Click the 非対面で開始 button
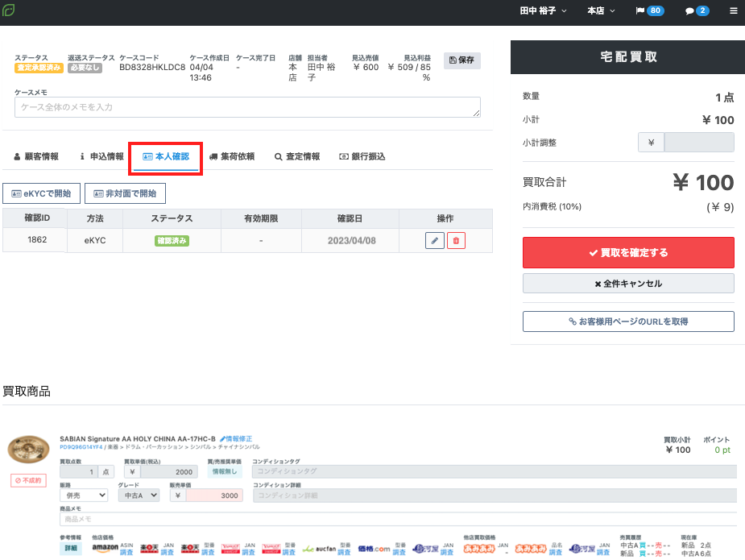This screenshot has height=560, width=745. click(125, 193)
